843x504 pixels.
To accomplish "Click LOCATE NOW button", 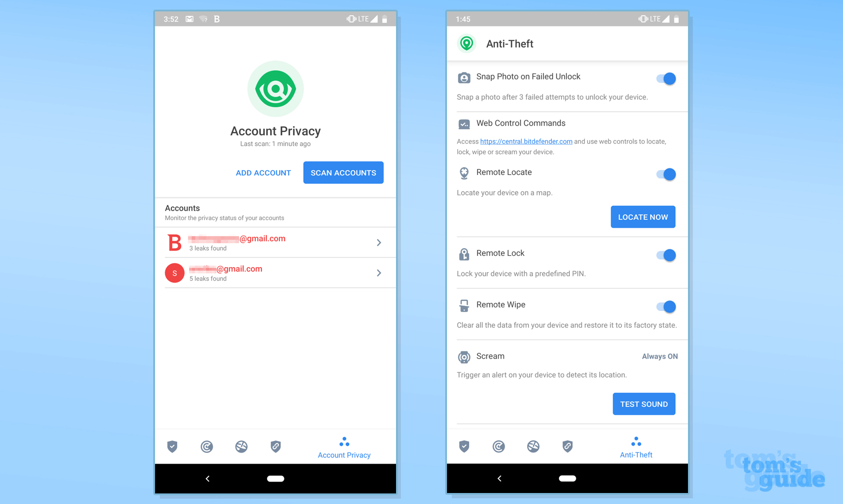I will click(x=644, y=216).
